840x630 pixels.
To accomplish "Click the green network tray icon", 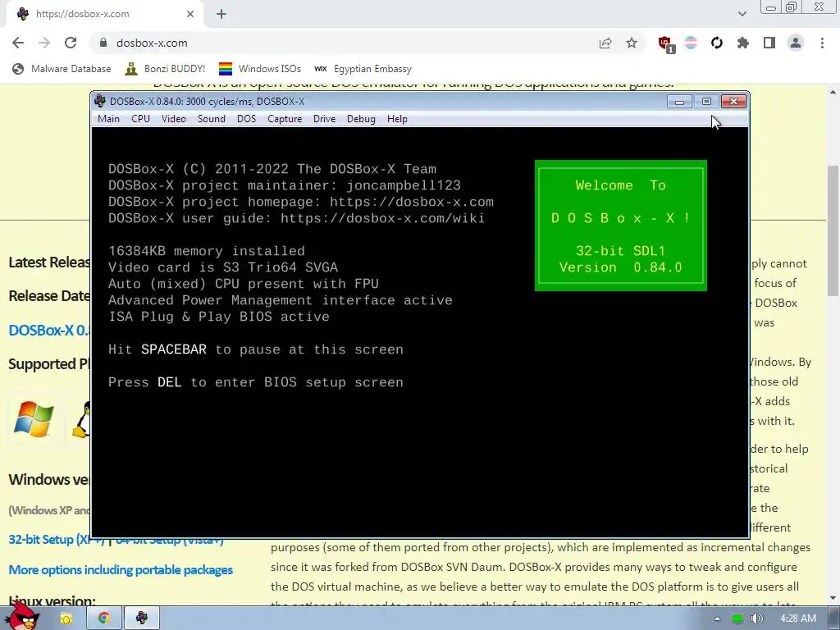I will 737,619.
